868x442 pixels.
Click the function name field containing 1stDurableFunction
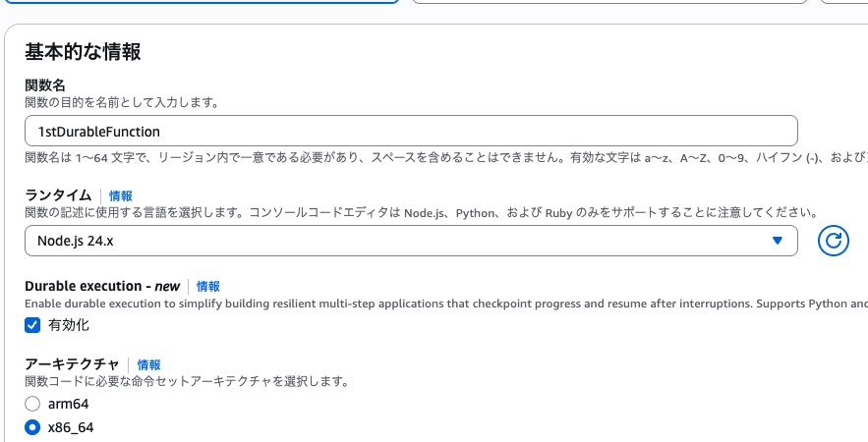[x=411, y=131]
